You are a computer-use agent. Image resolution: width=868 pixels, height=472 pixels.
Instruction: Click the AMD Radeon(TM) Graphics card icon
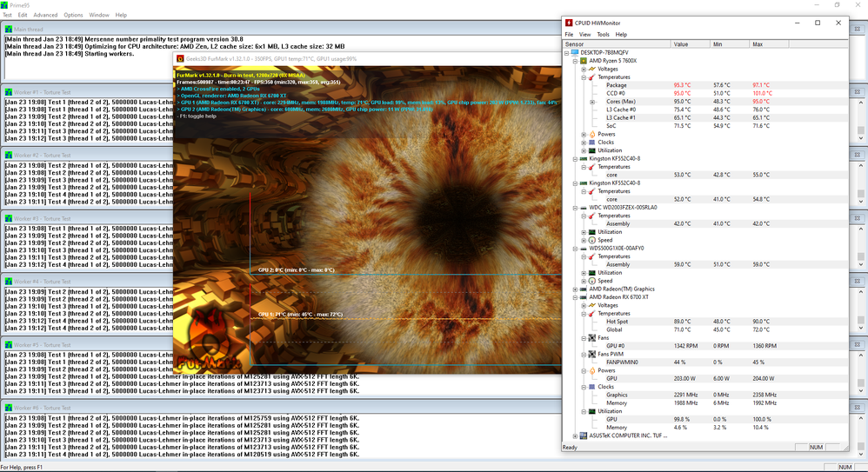pos(584,289)
